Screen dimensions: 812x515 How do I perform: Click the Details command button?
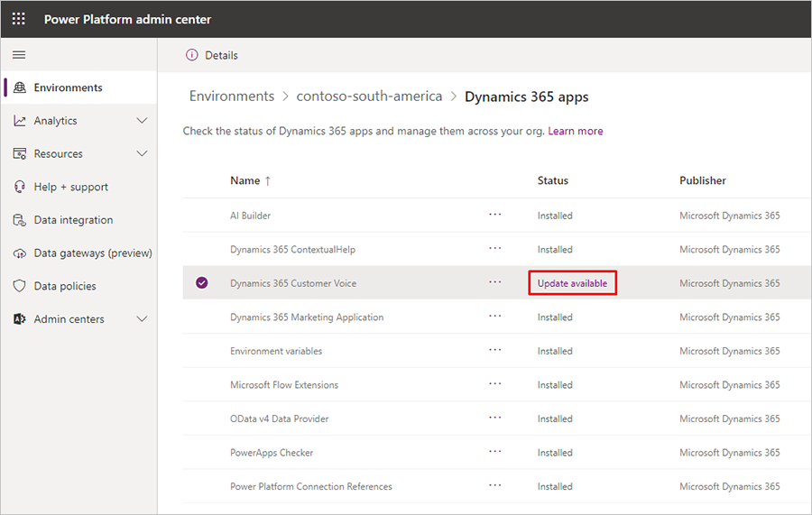[212, 55]
